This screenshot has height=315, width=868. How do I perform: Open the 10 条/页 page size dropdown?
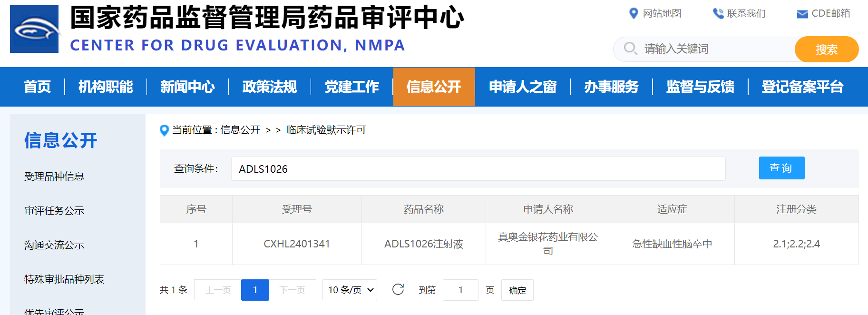350,290
